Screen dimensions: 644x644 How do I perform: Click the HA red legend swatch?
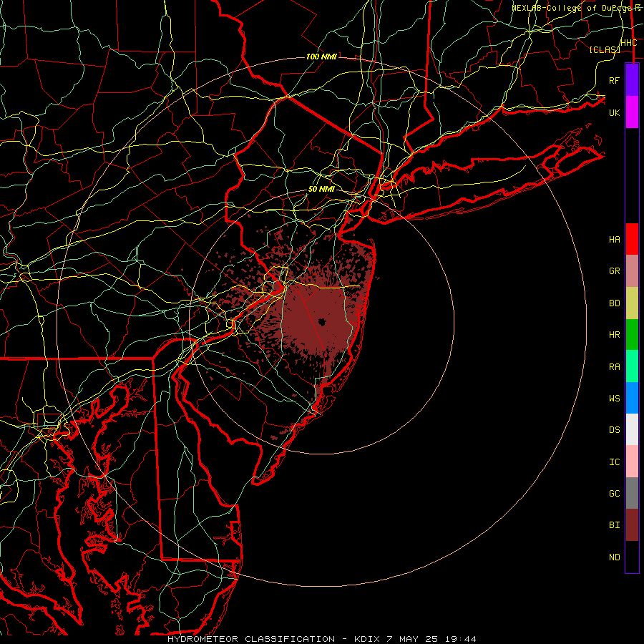tap(632, 239)
